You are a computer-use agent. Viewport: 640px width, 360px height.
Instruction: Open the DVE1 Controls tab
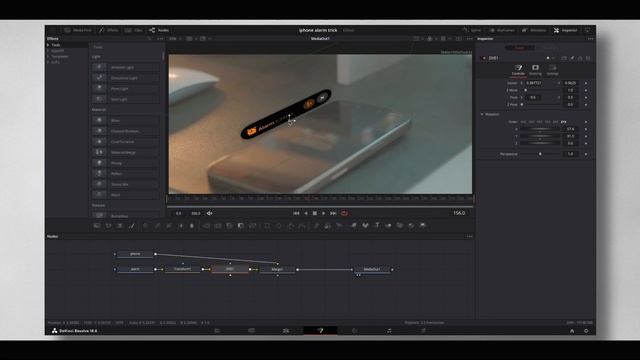pos(518,70)
